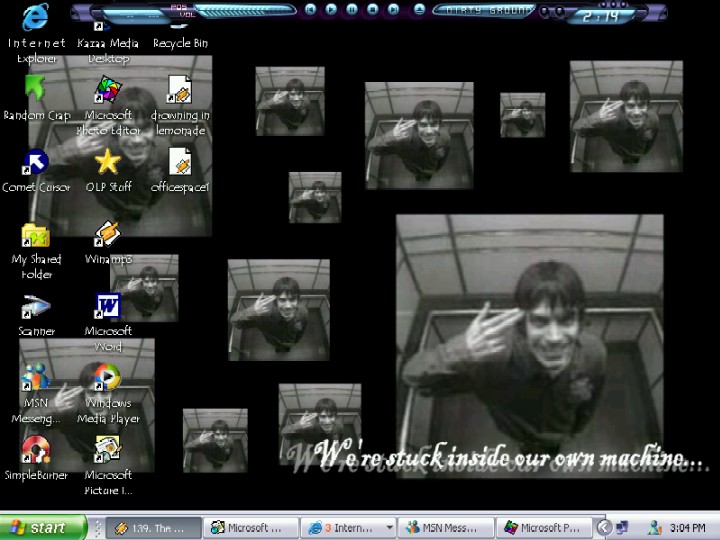
Task: Click the eject button in Winamp player
Action: click(419, 9)
